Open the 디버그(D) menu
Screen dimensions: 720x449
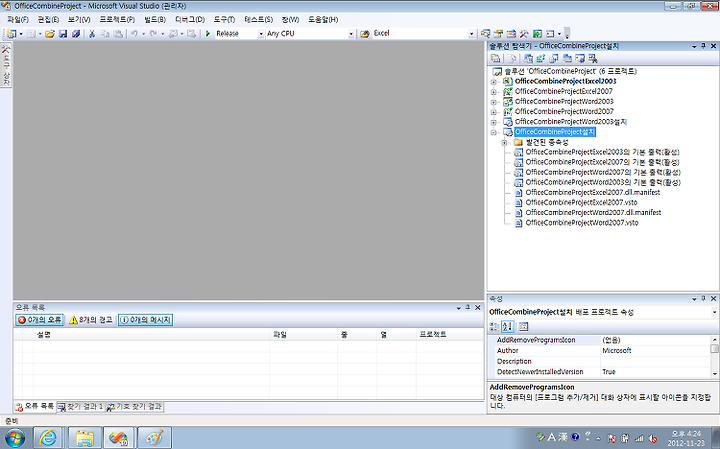pyautogui.click(x=190, y=19)
